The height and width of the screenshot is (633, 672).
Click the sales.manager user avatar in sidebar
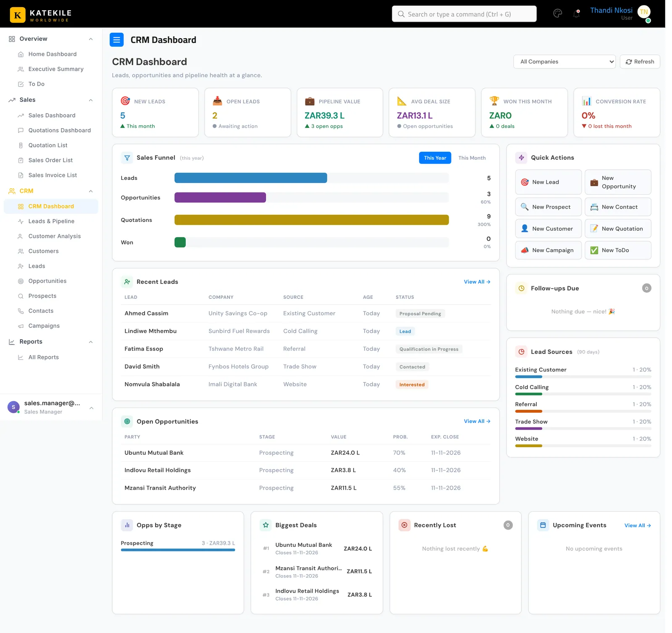13,407
